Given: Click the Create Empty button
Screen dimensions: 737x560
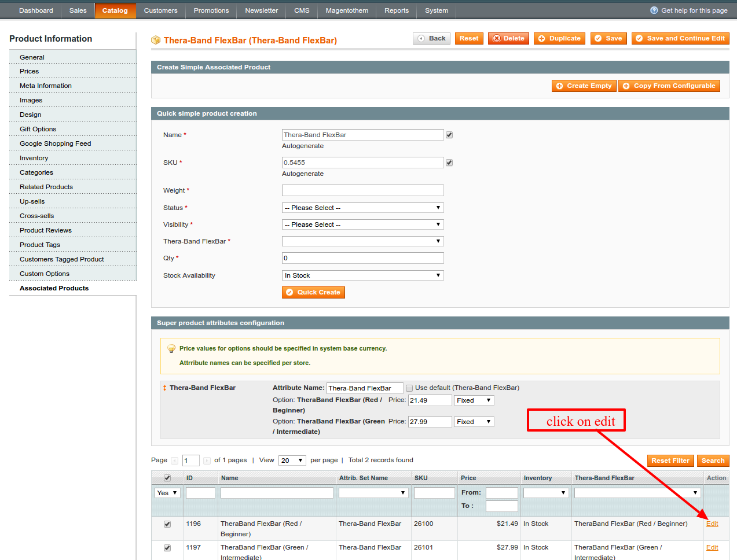Looking at the screenshot, I should coord(584,86).
